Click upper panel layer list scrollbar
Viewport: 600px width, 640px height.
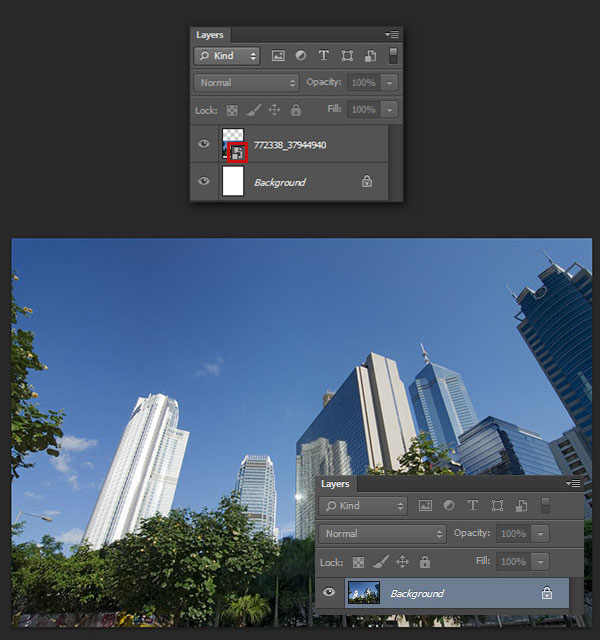click(x=394, y=162)
